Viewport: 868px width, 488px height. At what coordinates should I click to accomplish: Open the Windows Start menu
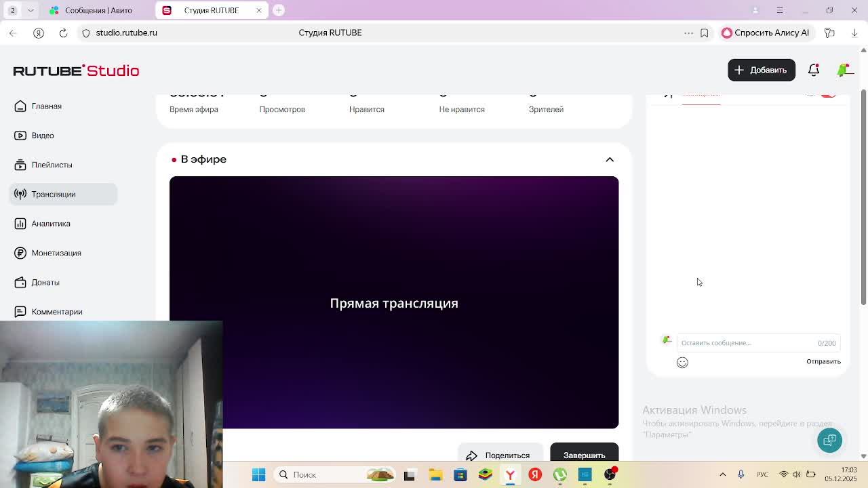(x=258, y=474)
